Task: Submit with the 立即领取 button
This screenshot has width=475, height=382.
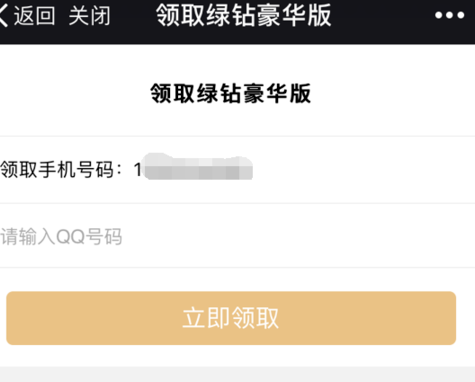Action: click(x=231, y=318)
